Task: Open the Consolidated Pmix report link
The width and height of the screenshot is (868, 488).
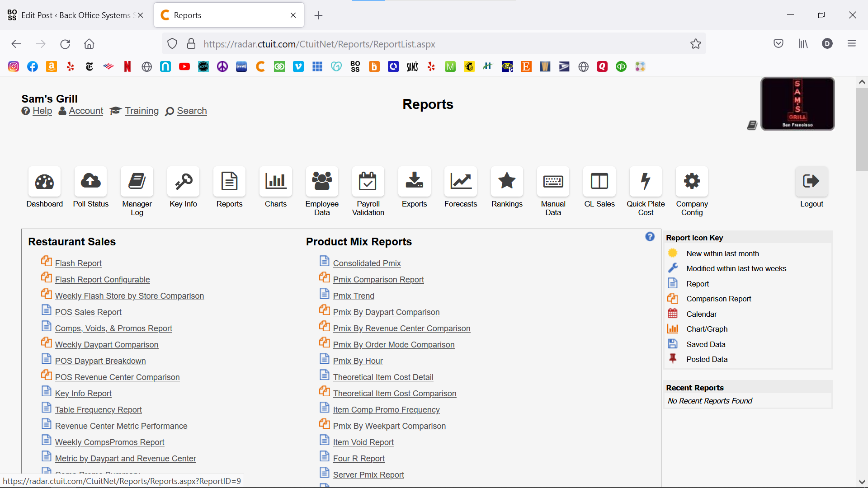Action: [x=367, y=263]
